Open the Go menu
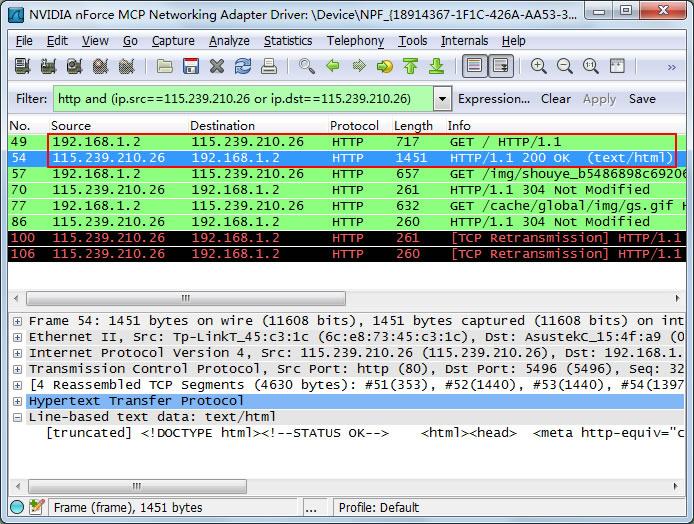 click(130, 41)
